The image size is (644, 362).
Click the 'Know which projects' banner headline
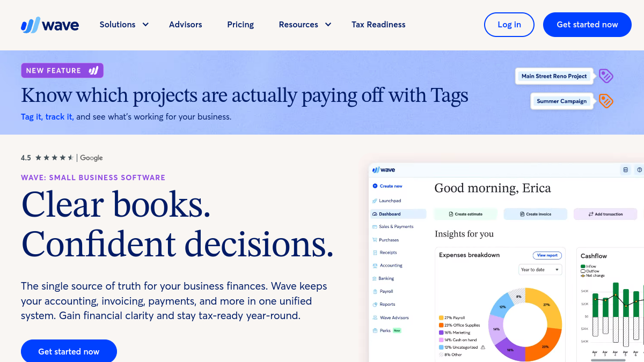(x=245, y=95)
